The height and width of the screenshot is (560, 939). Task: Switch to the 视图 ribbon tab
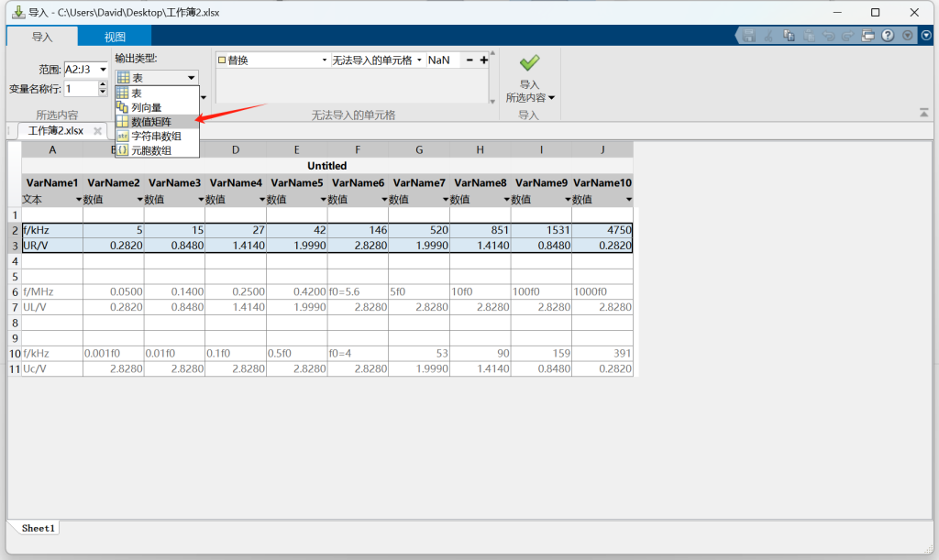click(x=115, y=38)
